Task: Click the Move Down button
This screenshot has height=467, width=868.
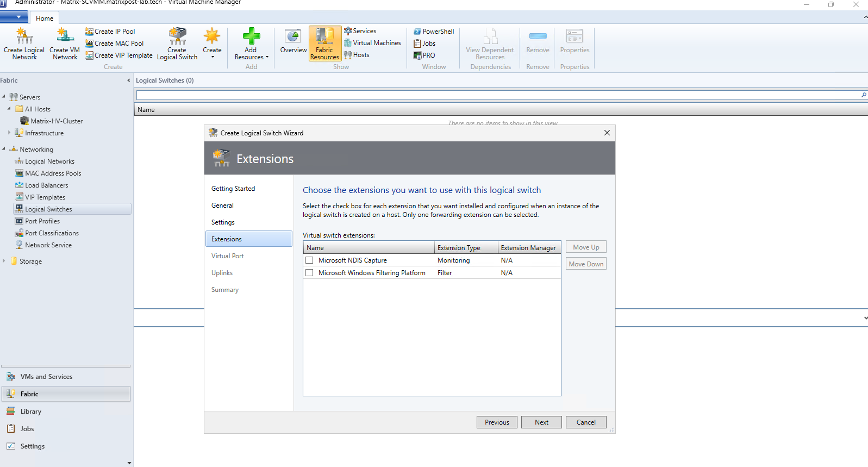Action: (586, 264)
